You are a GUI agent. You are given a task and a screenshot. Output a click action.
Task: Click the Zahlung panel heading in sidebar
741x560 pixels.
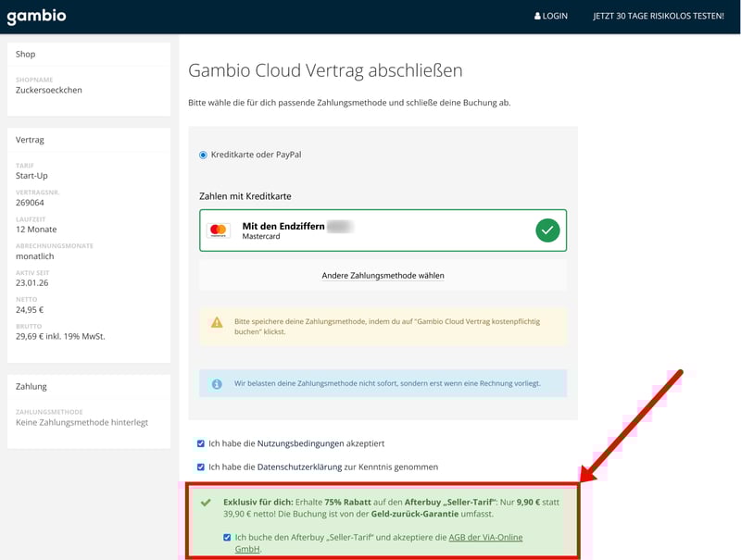[31, 386]
